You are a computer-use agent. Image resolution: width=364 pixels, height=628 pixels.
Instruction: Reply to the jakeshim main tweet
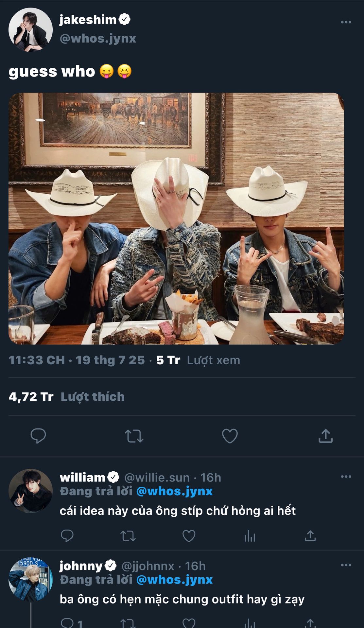coord(38,436)
